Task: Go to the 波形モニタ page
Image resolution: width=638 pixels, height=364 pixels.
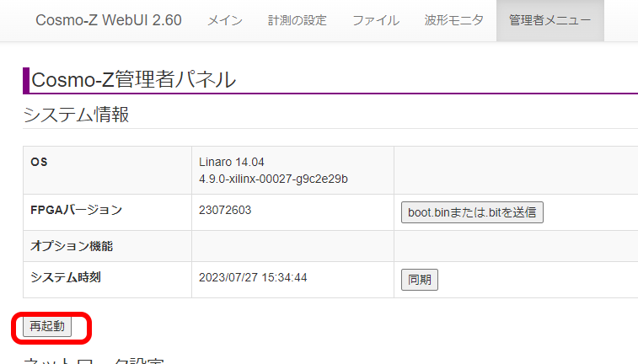Action: point(454,20)
